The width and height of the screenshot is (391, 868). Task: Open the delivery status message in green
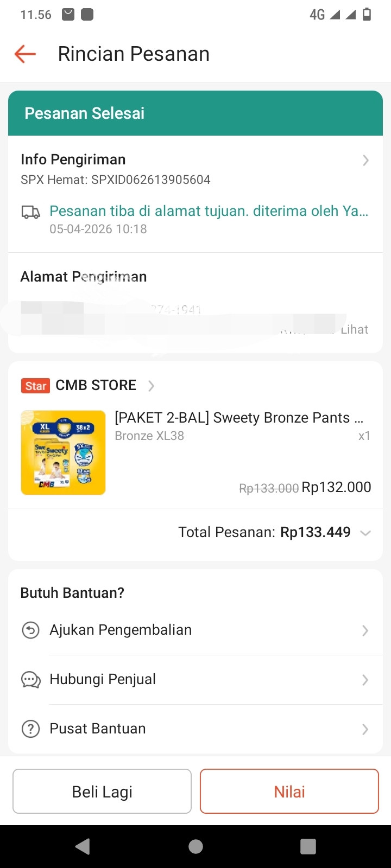coord(209,211)
